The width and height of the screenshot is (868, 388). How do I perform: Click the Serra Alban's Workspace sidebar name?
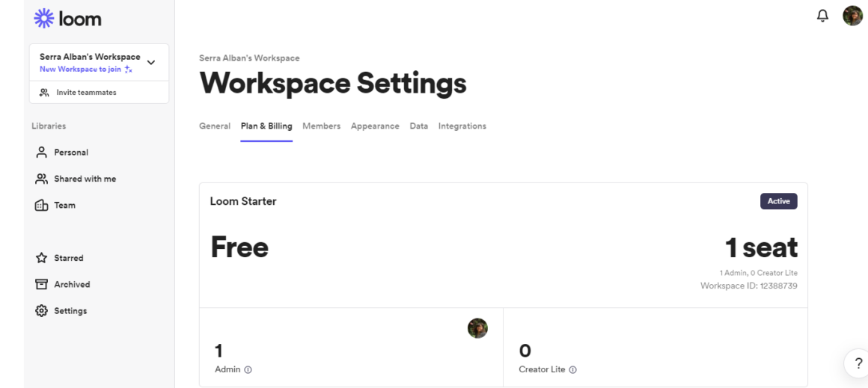pyautogui.click(x=90, y=57)
